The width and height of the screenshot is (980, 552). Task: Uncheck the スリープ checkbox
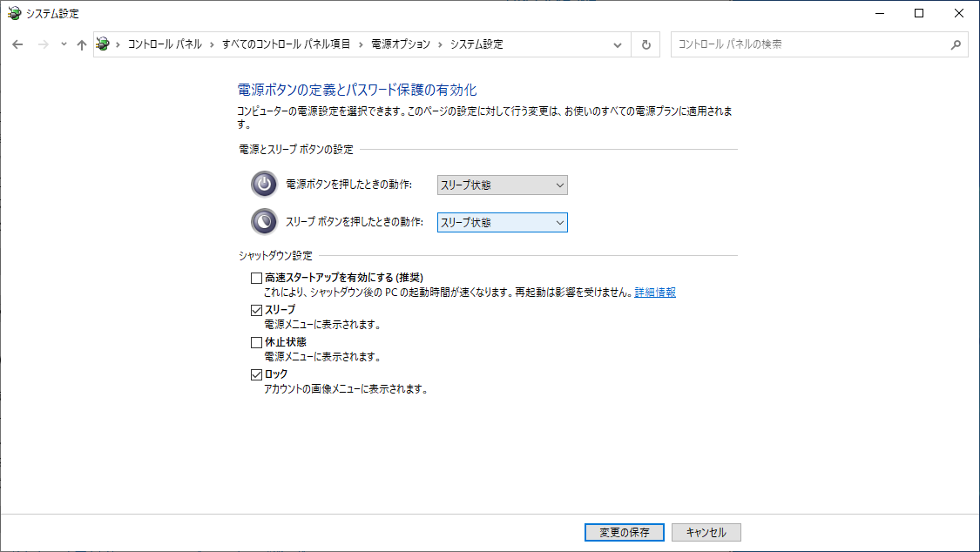pos(256,310)
